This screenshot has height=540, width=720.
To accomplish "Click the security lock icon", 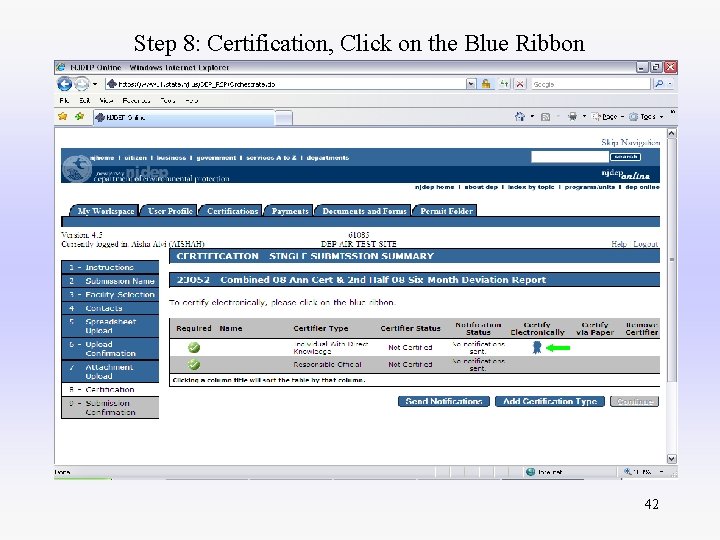I will (x=486, y=84).
